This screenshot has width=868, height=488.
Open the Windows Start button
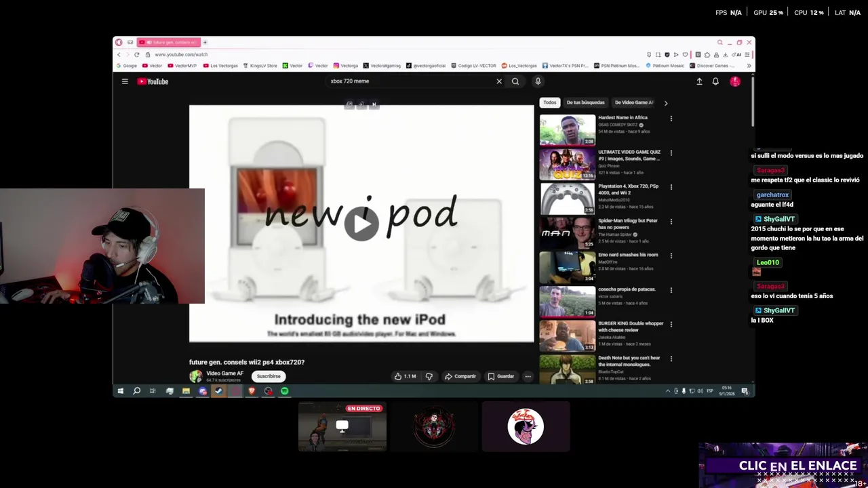(121, 391)
